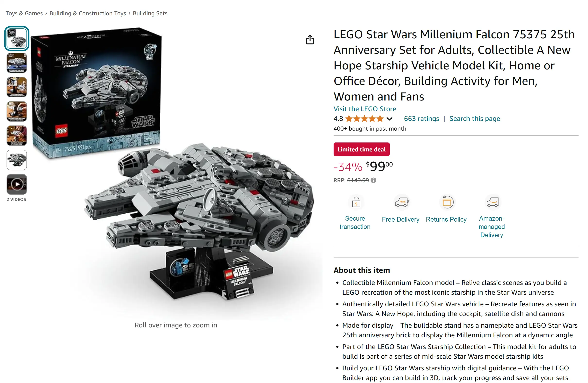Open the 663 ratings link
This screenshot has height=383, width=588.
click(422, 119)
